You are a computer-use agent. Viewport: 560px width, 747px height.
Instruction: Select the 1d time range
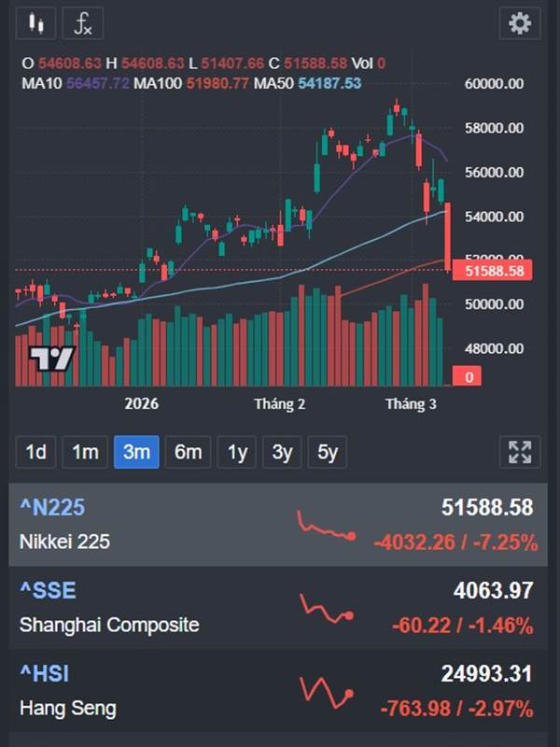36,452
